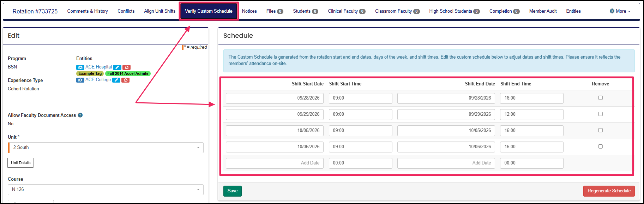Click the empty Add Date start field
Viewport: 644px width, 204px height.
coord(275,163)
